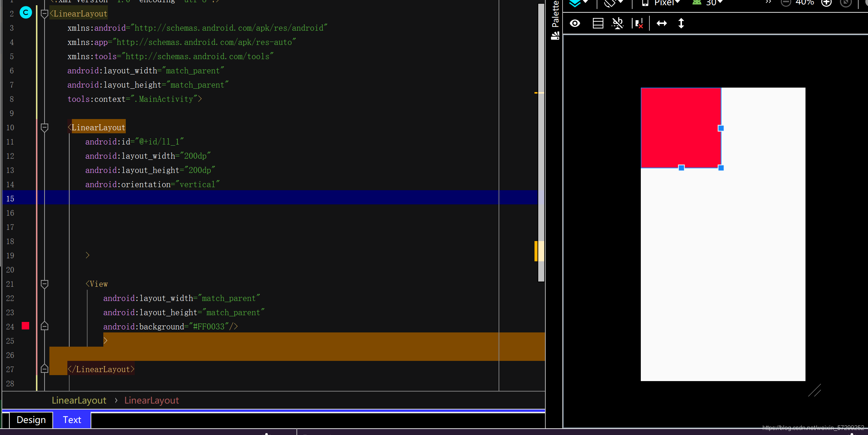Open the preview orientation rotate menu

614,3
